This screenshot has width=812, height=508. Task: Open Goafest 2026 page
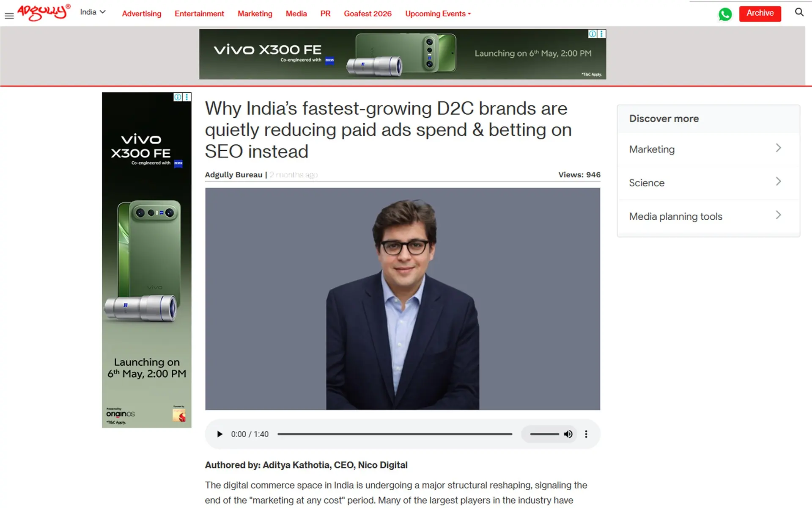(368, 14)
